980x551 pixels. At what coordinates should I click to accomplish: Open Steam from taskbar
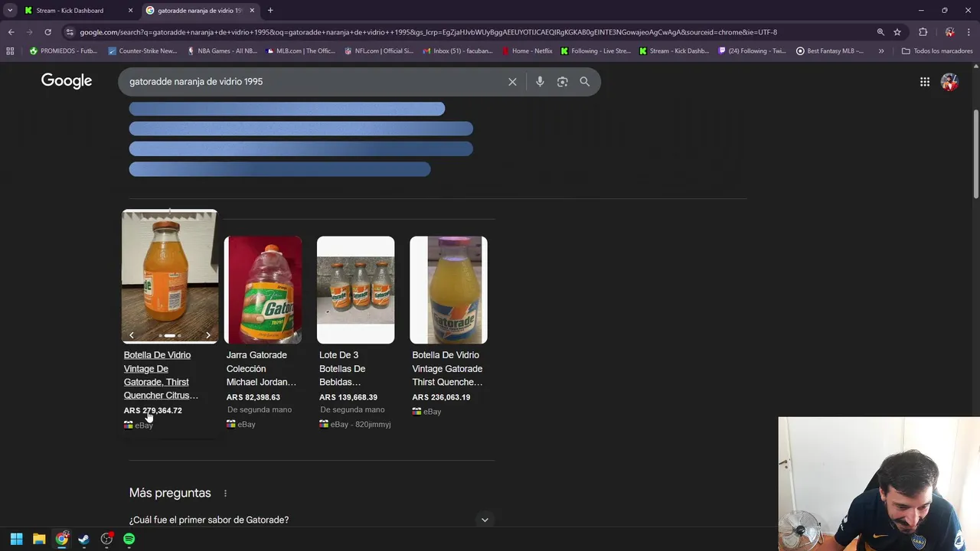(84, 539)
